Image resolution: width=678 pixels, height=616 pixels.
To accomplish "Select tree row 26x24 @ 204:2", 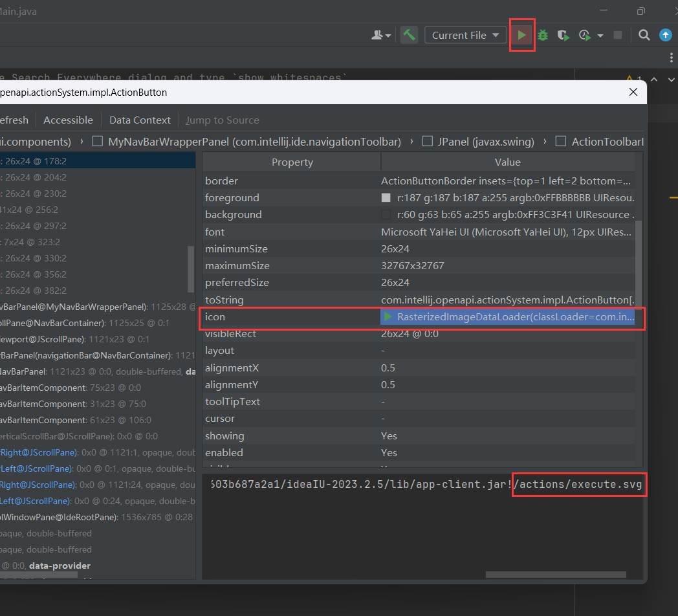I will click(98, 177).
